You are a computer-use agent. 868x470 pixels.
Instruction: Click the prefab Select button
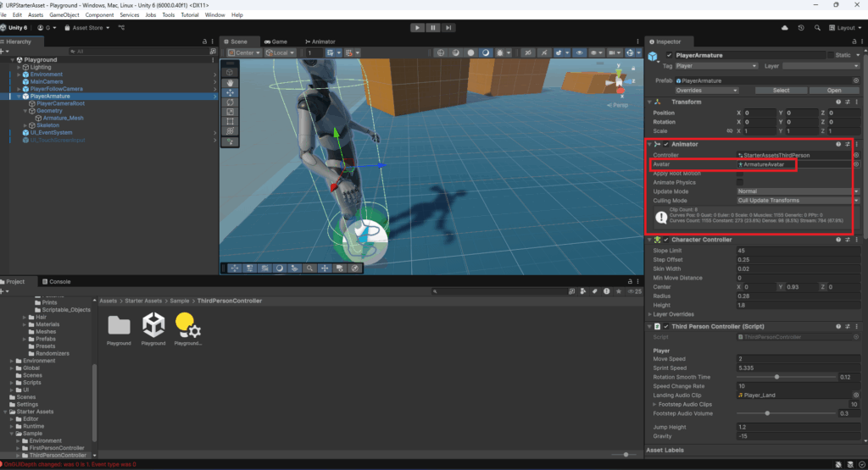point(781,91)
